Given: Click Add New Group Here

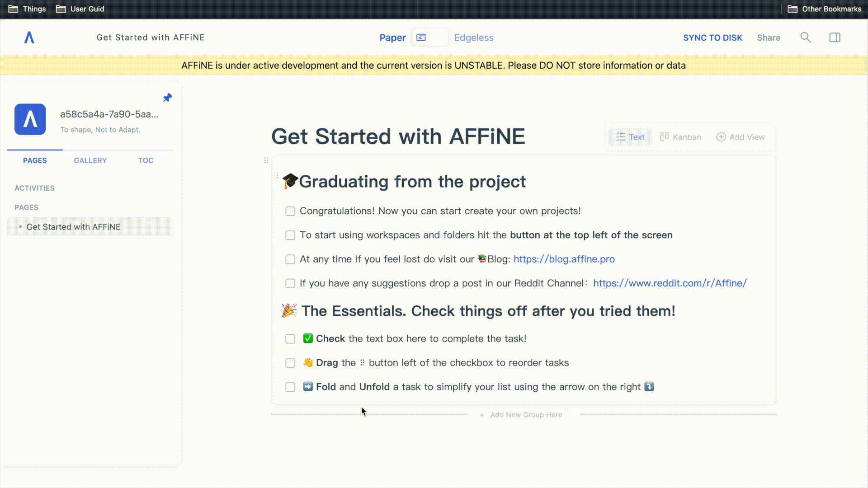Looking at the screenshot, I should (521, 415).
